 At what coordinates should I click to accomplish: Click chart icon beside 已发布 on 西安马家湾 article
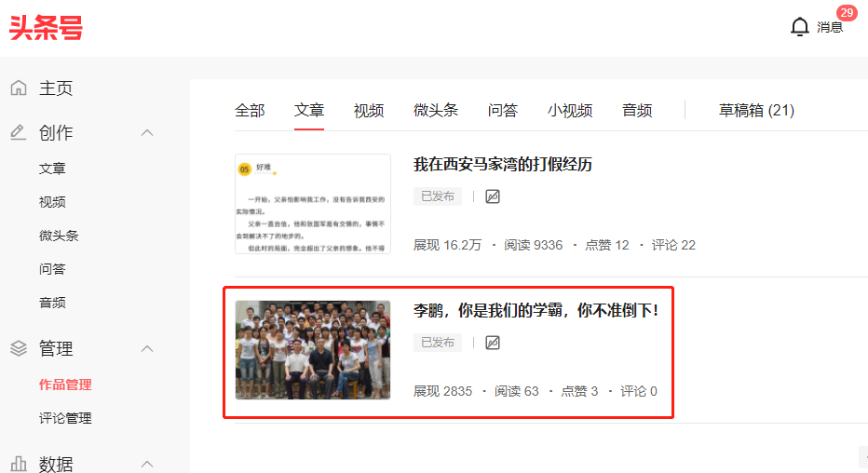[x=492, y=196]
